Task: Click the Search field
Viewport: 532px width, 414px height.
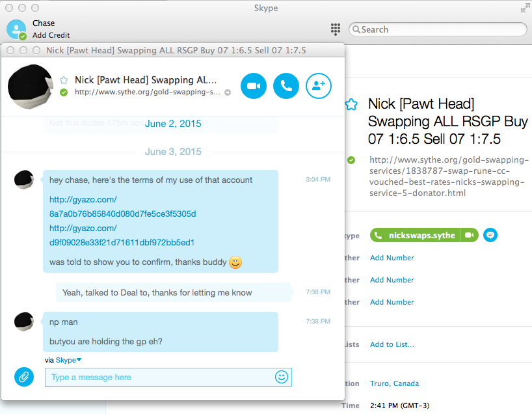Action: pos(438,29)
